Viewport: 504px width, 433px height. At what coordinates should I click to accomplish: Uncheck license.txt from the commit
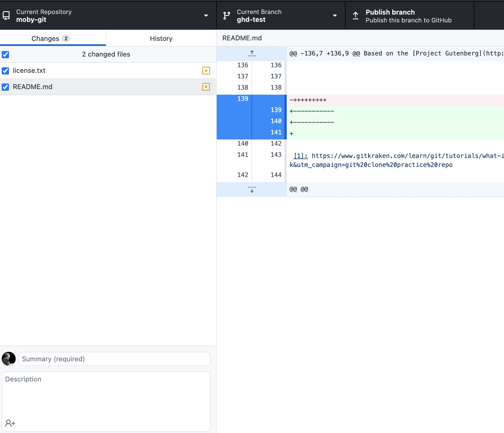pyautogui.click(x=5, y=71)
